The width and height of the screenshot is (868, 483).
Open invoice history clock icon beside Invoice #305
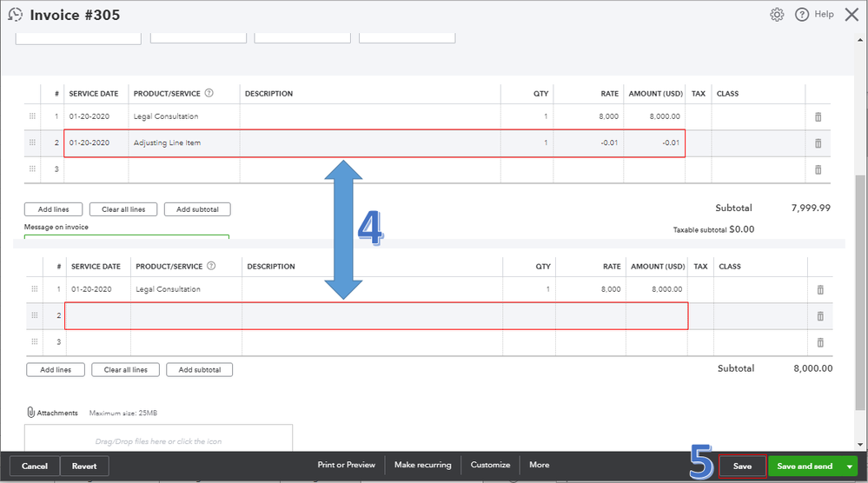[x=15, y=15]
